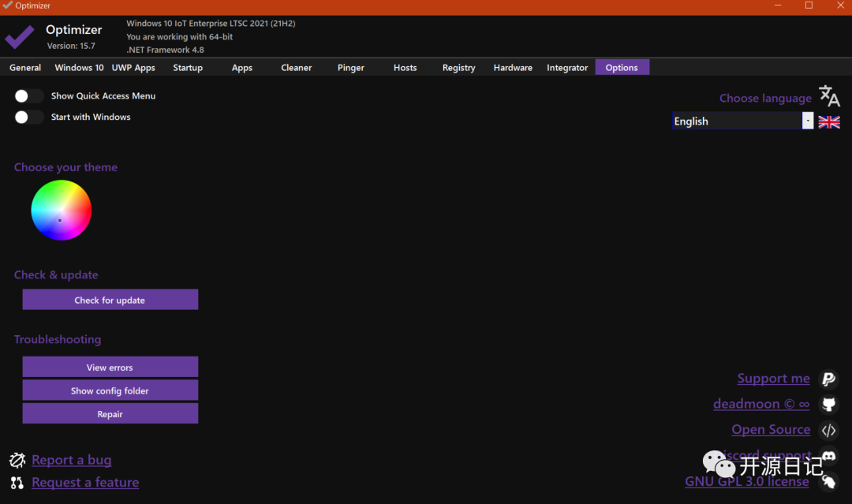Screen dimensions: 852x504
Task: Click the translate icon near Choose language
Action: pyautogui.click(x=829, y=95)
